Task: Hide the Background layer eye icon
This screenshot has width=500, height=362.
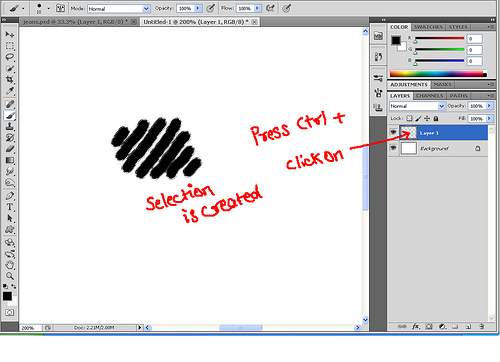Action: pyautogui.click(x=393, y=147)
